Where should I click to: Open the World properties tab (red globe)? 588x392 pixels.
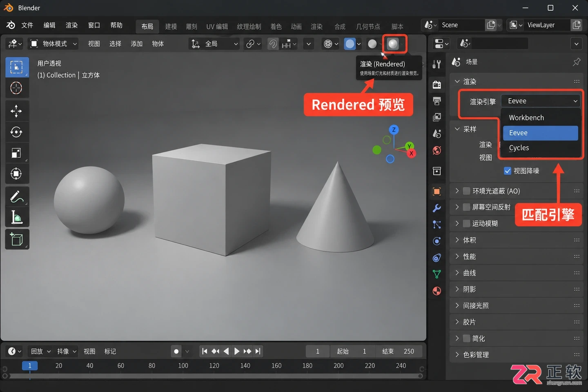tap(437, 150)
